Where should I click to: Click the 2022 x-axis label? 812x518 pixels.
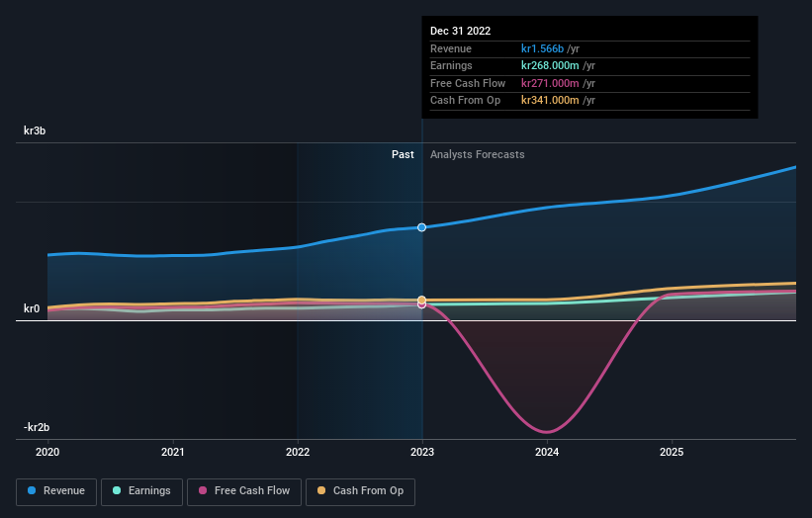(298, 452)
